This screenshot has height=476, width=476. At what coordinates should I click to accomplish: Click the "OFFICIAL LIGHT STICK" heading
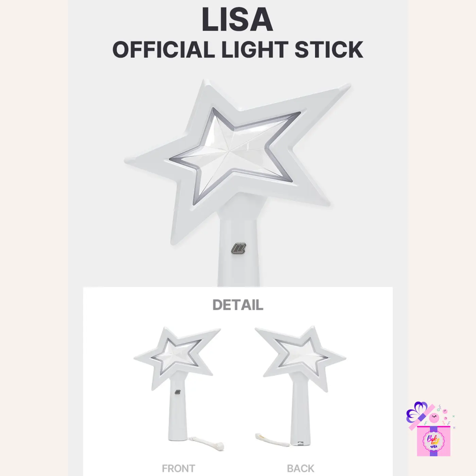click(x=238, y=50)
